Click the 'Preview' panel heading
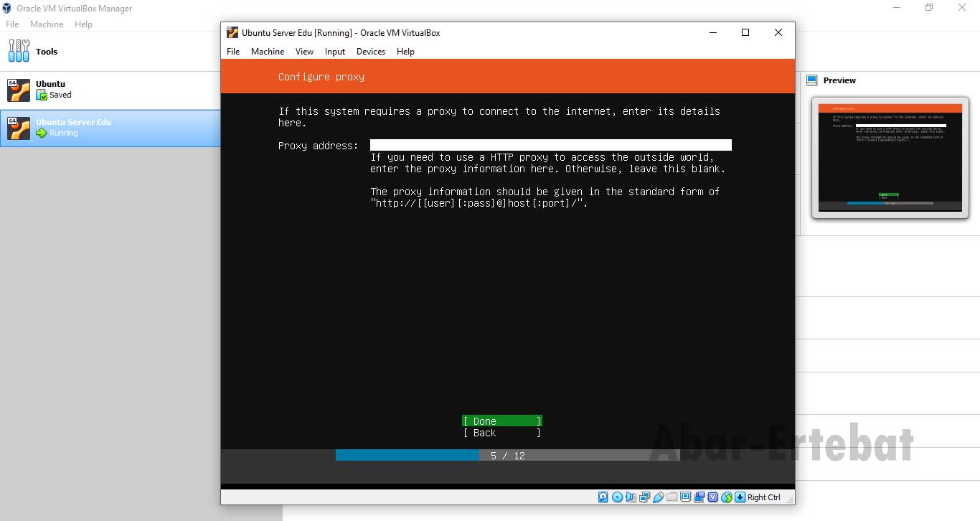The image size is (980, 521). 839,80
